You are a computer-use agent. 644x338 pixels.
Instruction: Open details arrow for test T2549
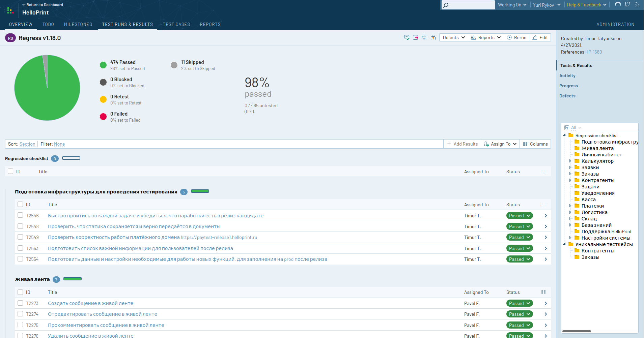pos(545,237)
